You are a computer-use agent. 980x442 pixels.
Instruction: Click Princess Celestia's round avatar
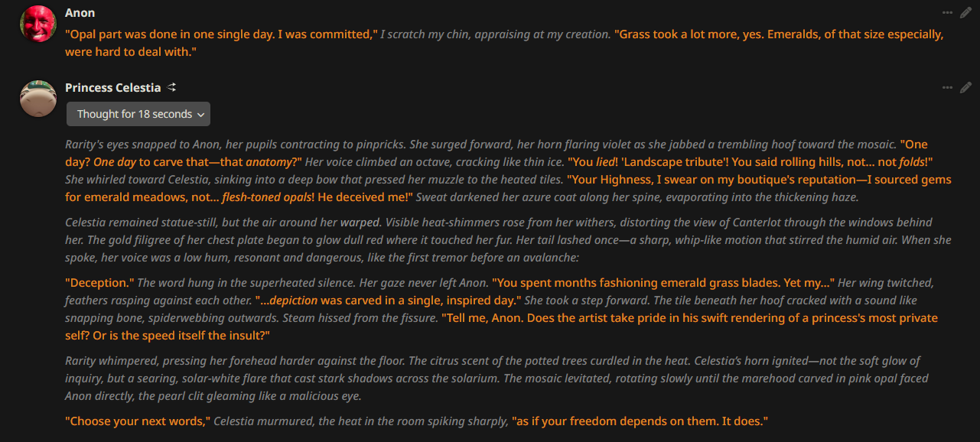point(38,99)
